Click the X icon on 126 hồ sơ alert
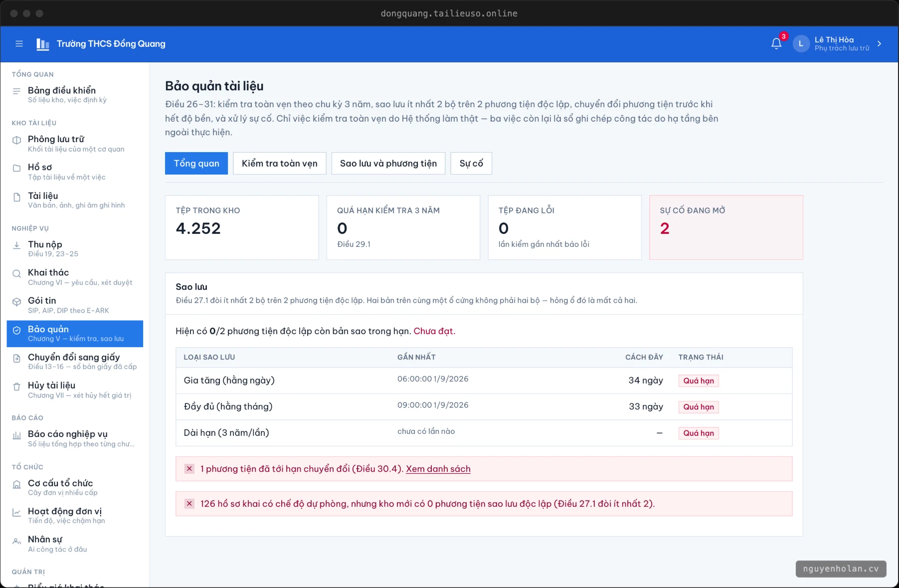The image size is (899, 588). (189, 504)
